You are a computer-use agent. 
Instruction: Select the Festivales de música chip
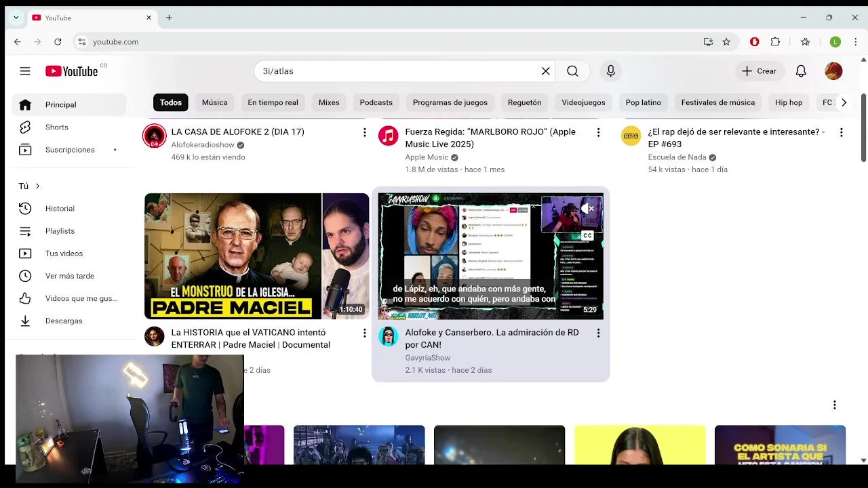click(x=718, y=102)
